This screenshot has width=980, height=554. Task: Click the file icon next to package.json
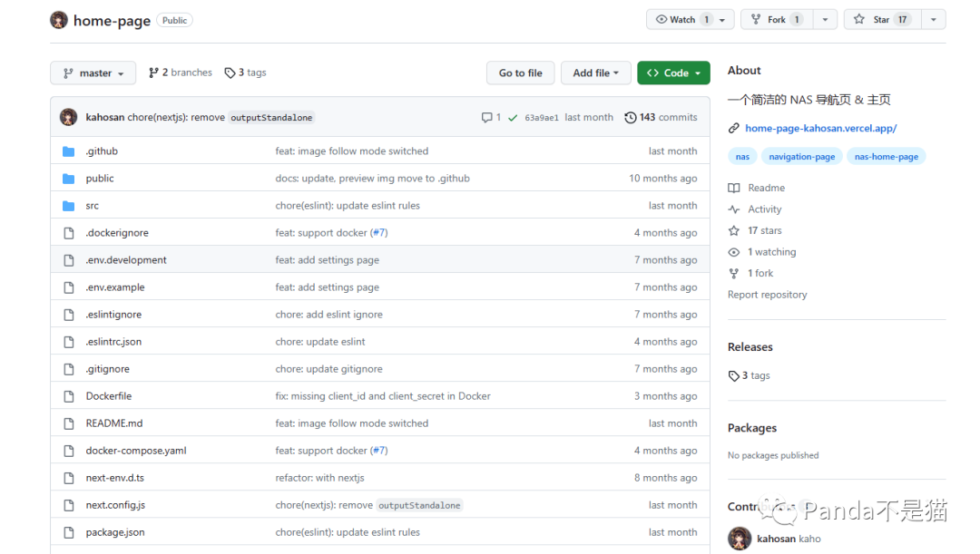[x=69, y=532]
